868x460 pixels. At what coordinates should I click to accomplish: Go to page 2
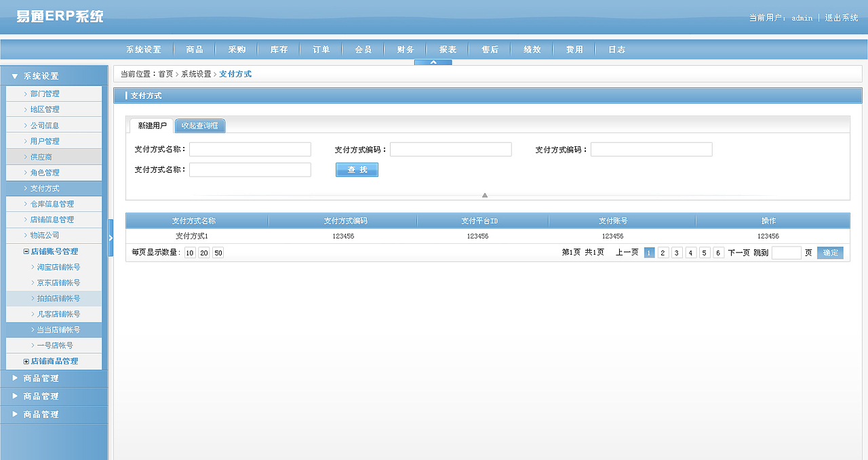[663, 253]
